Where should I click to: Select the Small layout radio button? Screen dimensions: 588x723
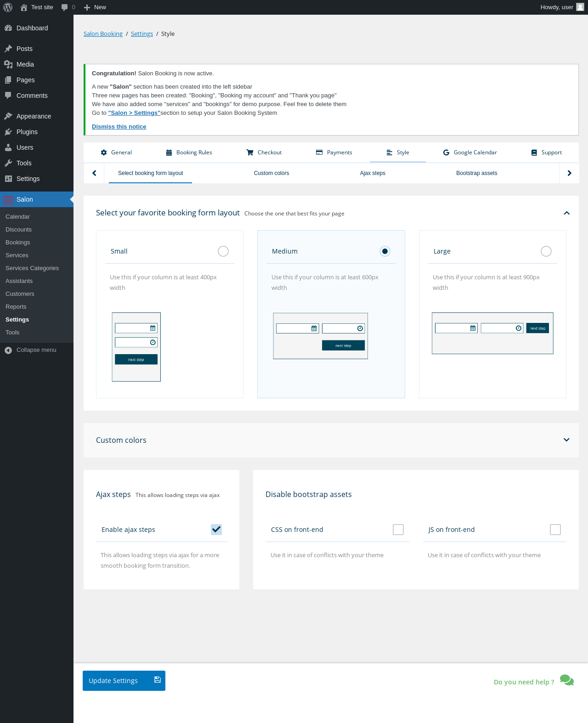pos(223,251)
